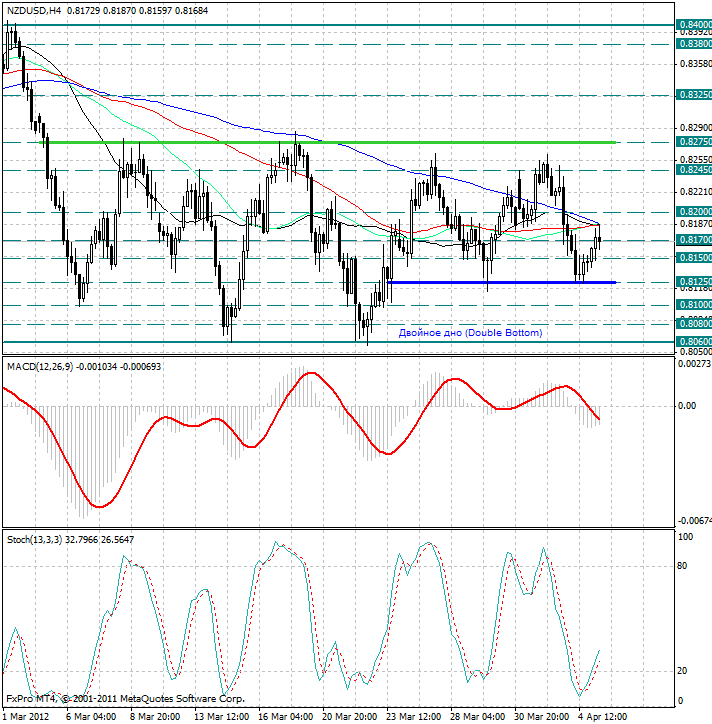Select the Double Bottom text annotation
This screenshot has width=712, height=724.
[x=470, y=332]
